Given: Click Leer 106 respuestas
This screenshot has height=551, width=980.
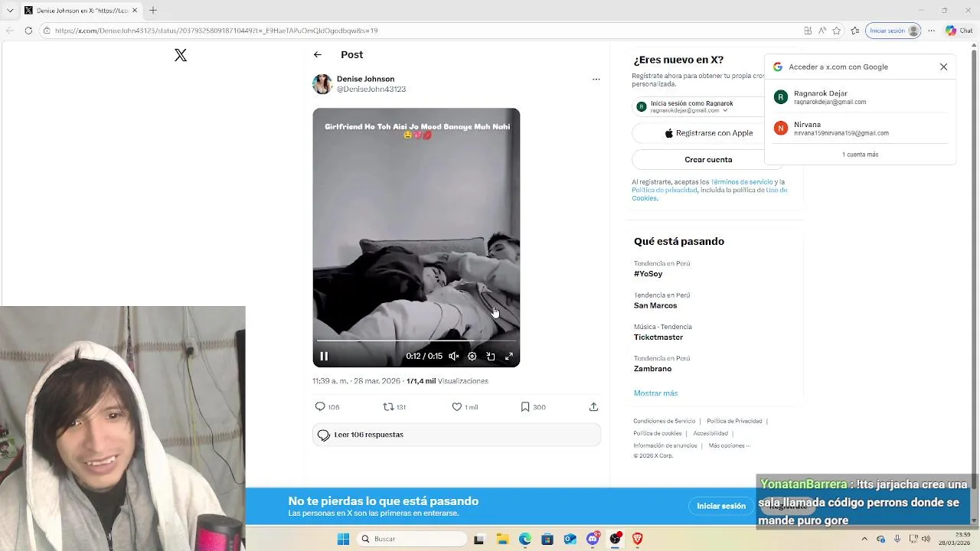Looking at the screenshot, I should point(456,435).
